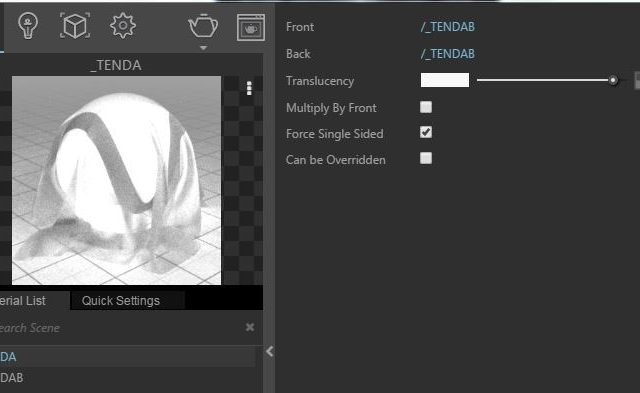Click the _TENDA material preview thumbnail
The image size is (640, 393).
coord(116,180)
